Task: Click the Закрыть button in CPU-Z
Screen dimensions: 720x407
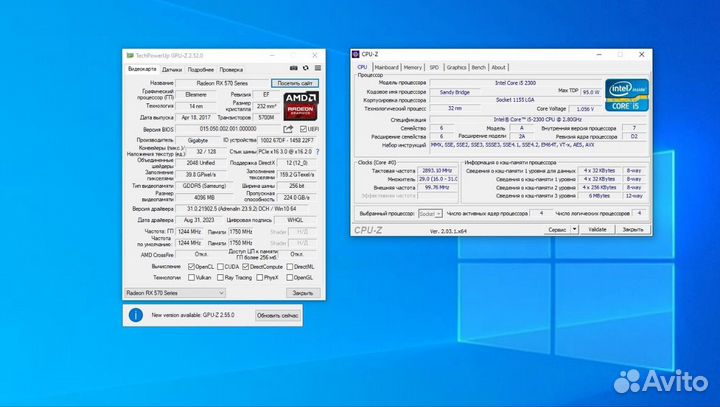Action: (633, 229)
